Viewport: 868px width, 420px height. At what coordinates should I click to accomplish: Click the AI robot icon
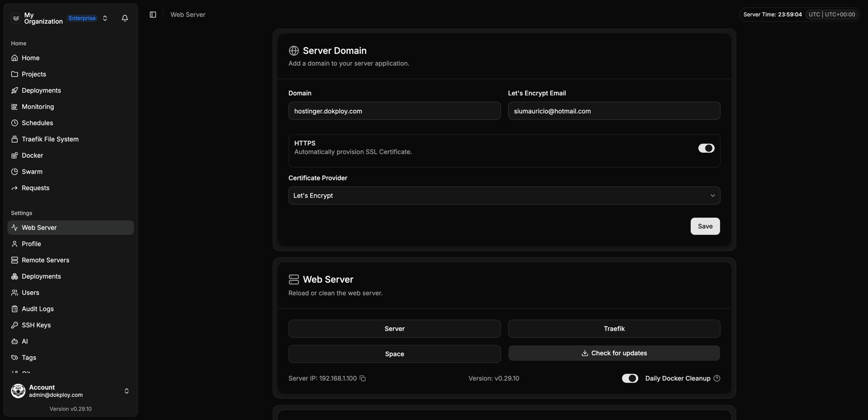15,341
